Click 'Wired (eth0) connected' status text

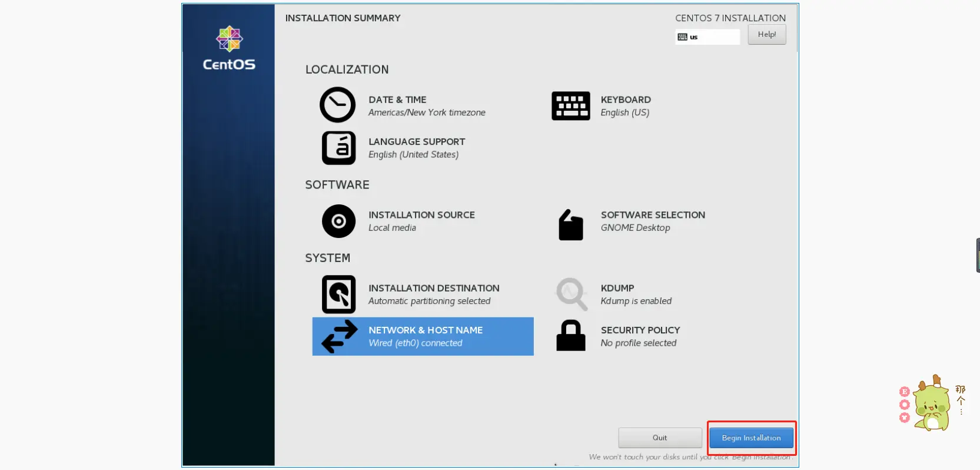416,343
